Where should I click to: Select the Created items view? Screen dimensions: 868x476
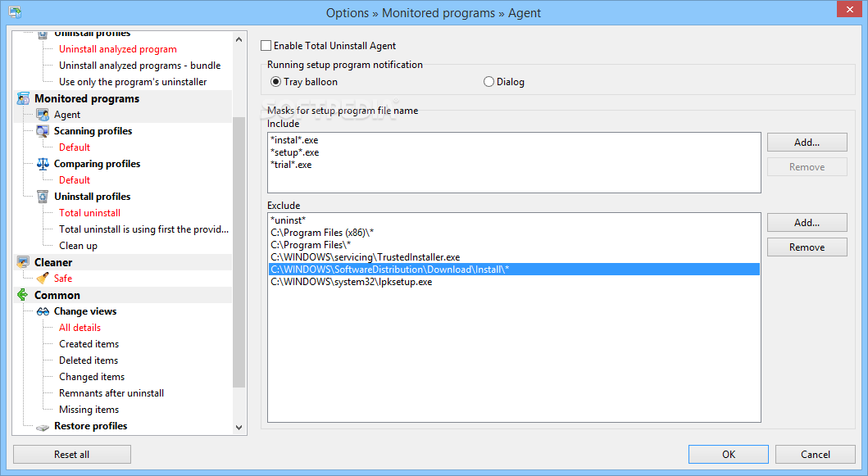(x=89, y=344)
